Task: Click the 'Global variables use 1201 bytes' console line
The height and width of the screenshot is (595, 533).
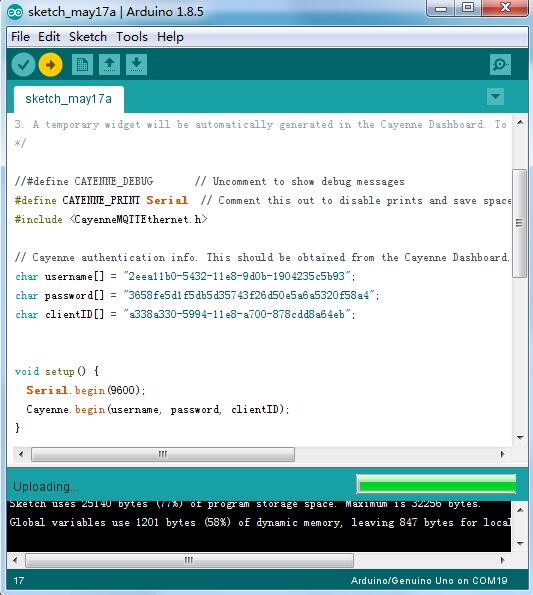Action: 260,523
